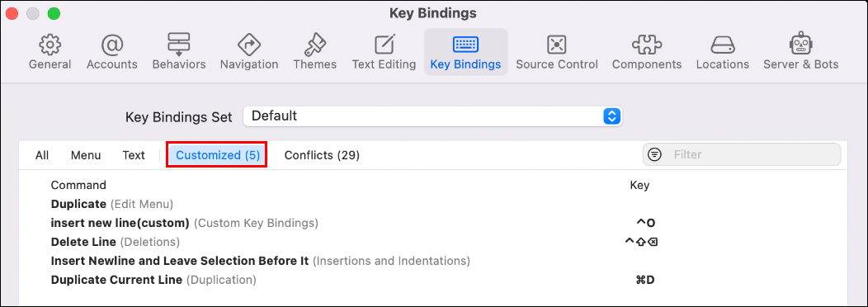Show the Text bindings tab

(134, 155)
